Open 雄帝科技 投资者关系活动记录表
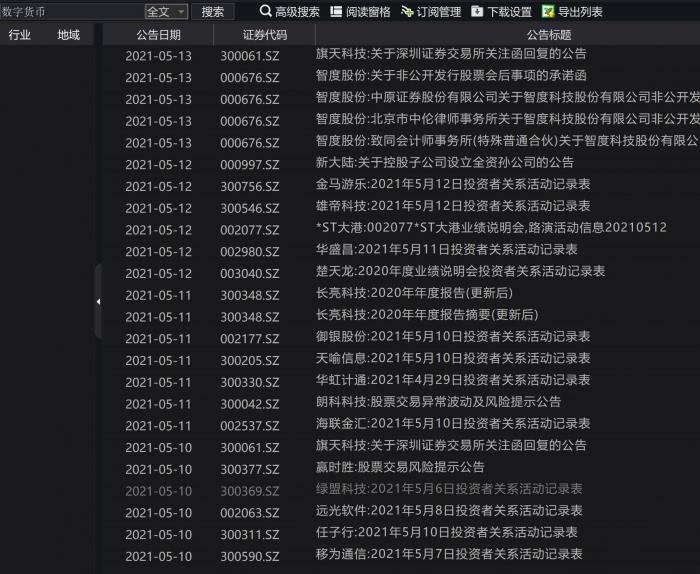 pos(453,206)
